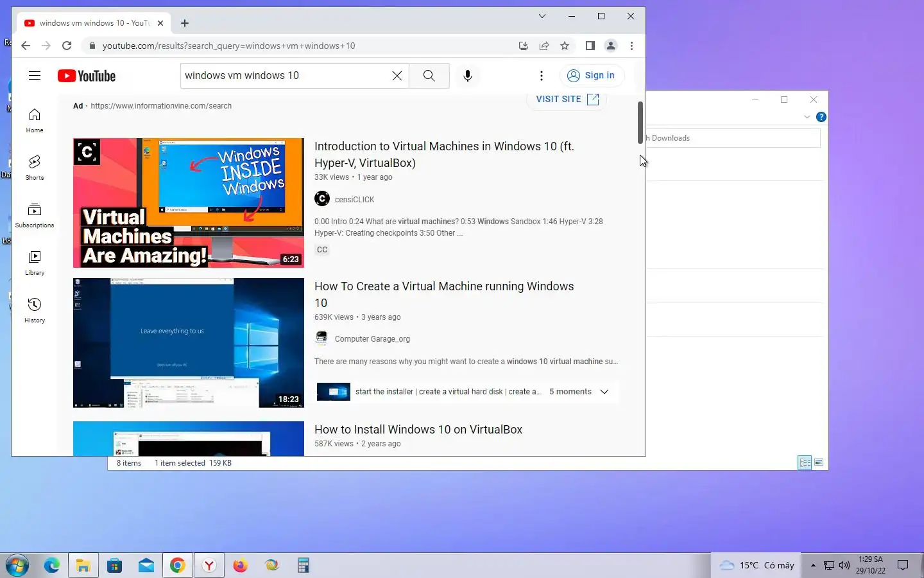Expand the ribbon chevron in Explorer window

(x=807, y=117)
